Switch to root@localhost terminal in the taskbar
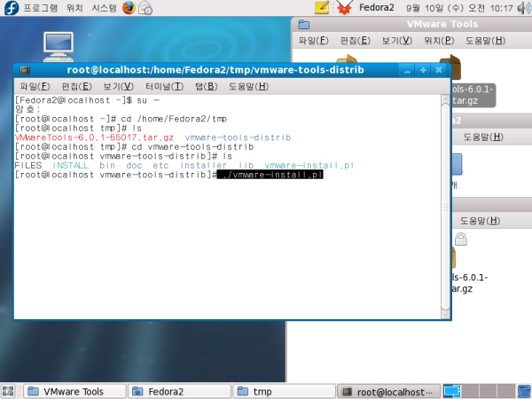The image size is (532, 399). [389, 392]
